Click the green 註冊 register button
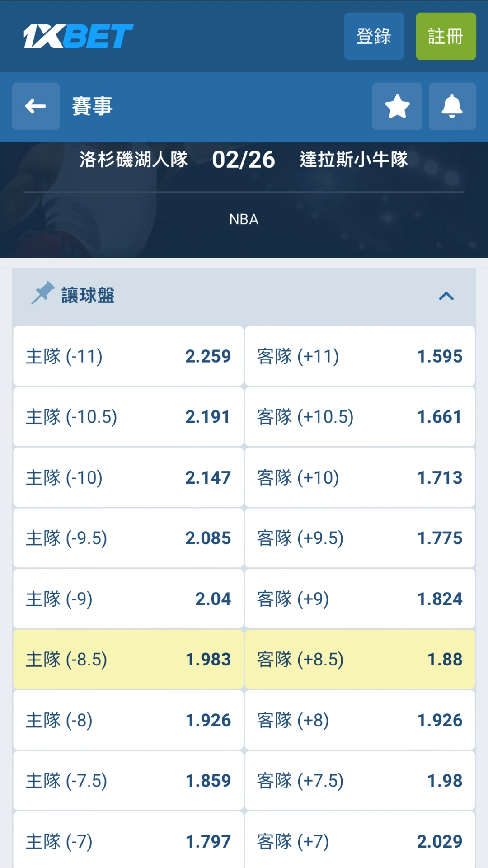Image resolution: width=488 pixels, height=868 pixels. [x=446, y=36]
